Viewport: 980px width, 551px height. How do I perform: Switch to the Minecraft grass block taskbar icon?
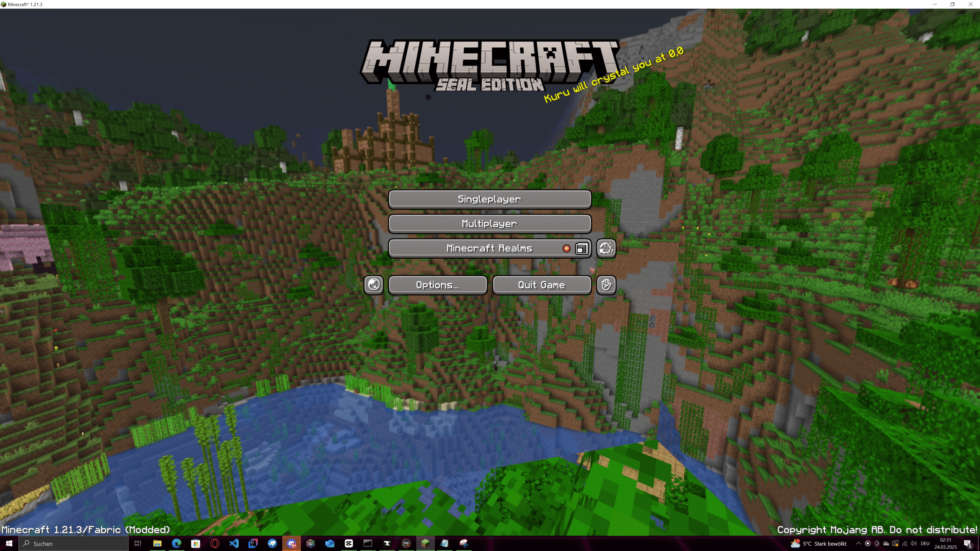[425, 543]
